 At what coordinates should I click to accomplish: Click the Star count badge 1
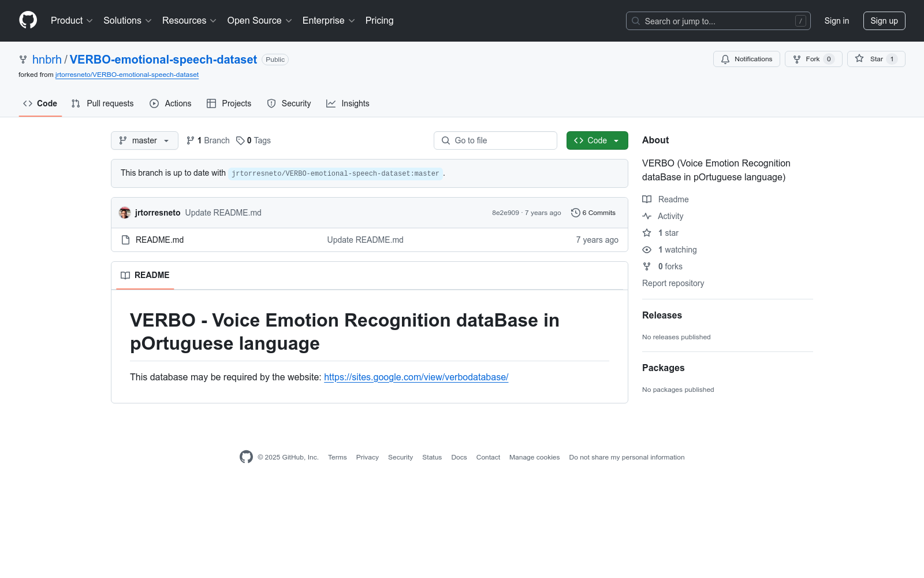(x=892, y=59)
